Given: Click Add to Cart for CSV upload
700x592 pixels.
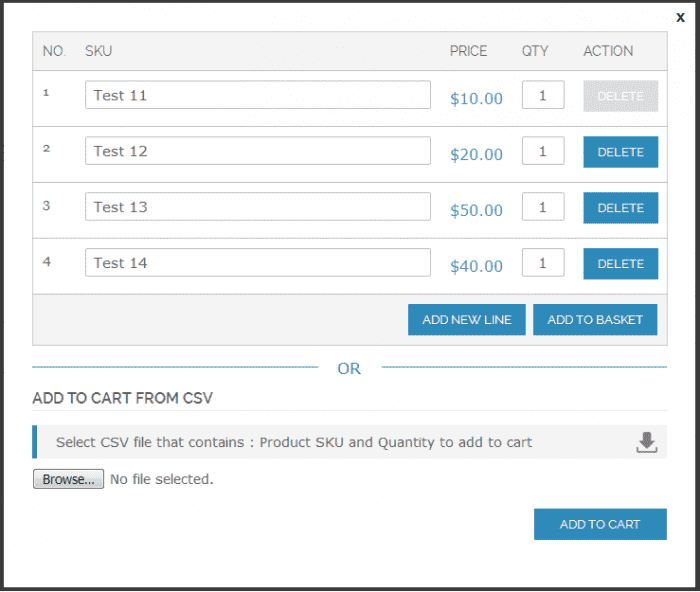Looking at the screenshot, I should click(x=600, y=524).
